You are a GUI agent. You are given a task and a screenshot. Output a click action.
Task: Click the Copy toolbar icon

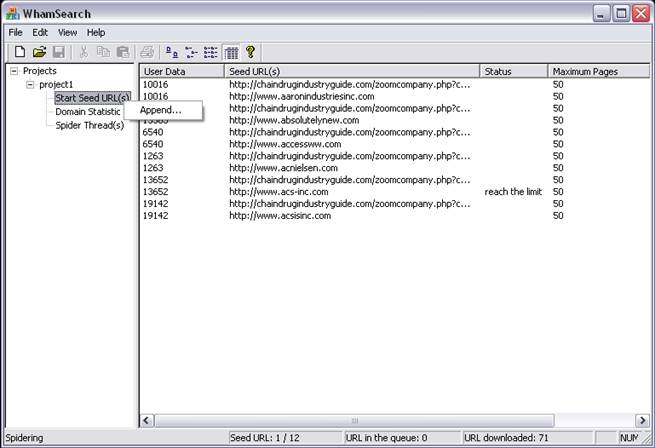pyautogui.click(x=103, y=52)
